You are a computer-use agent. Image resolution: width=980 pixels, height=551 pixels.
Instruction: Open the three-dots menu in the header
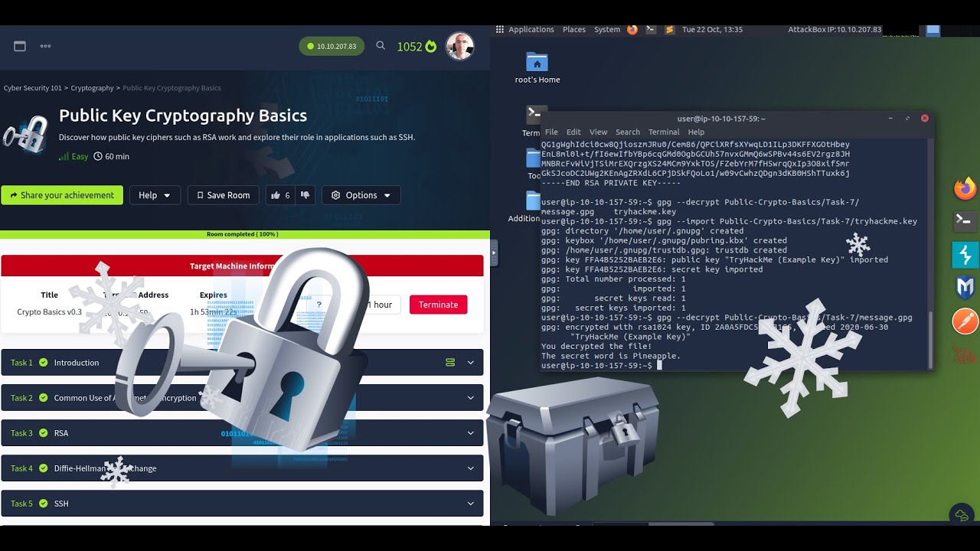[45, 46]
